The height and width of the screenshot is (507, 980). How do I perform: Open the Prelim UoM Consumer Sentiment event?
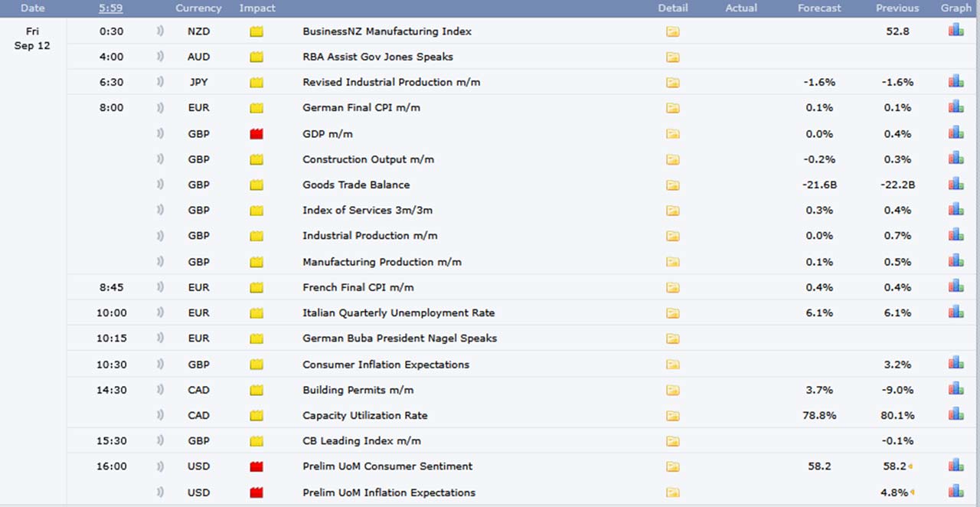click(387, 466)
